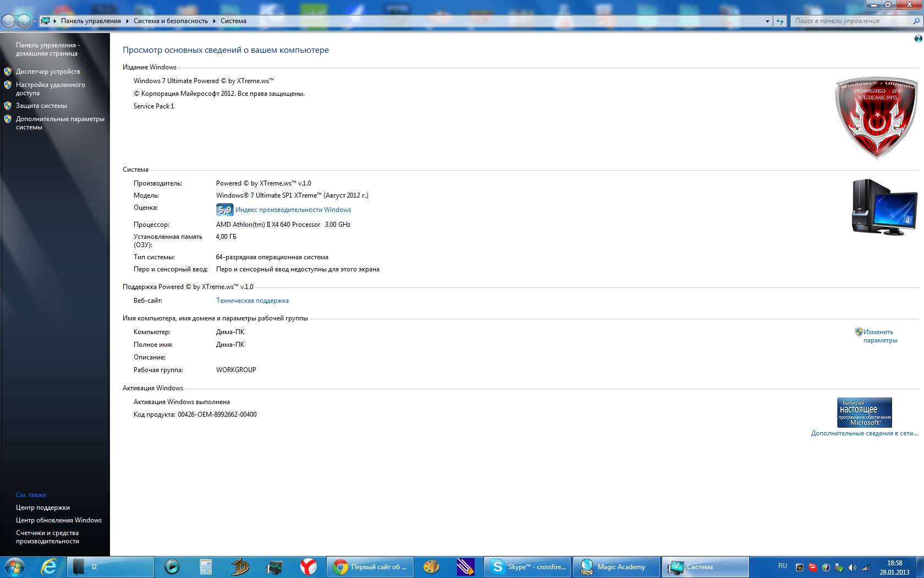
Task: Open the Paint palette taskbar icon
Action: point(431,566)
